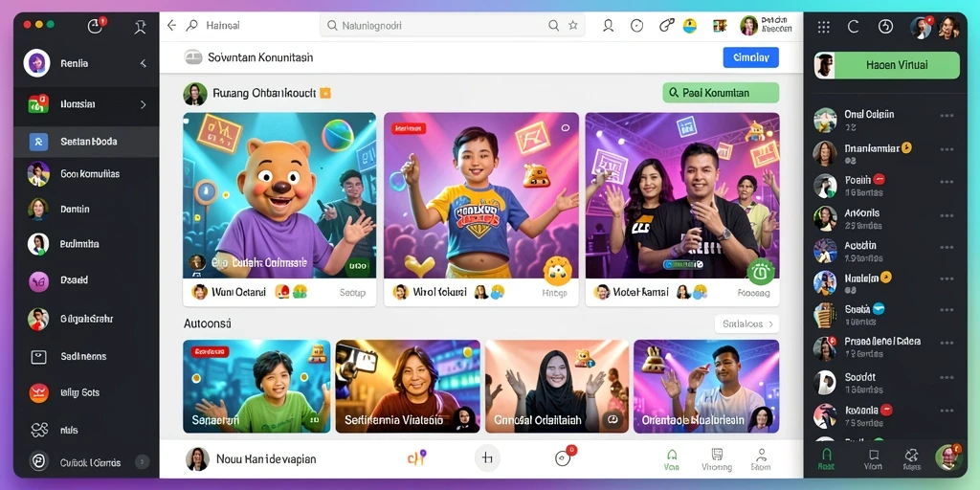
Task: Click the Dsaad purple avatar icon
Action: 38,281
